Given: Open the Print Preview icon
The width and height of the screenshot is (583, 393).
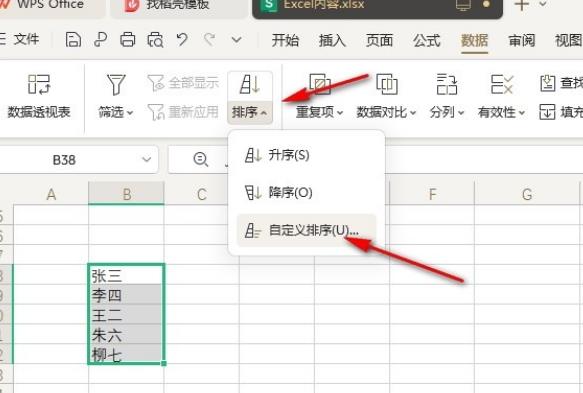Looking at the screenshot, I should pos(155,39).
